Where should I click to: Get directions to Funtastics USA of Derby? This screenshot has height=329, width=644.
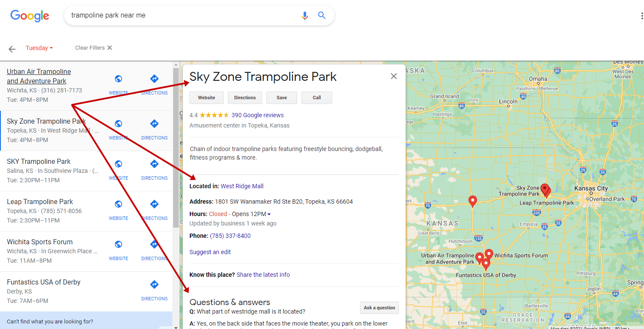154,285
